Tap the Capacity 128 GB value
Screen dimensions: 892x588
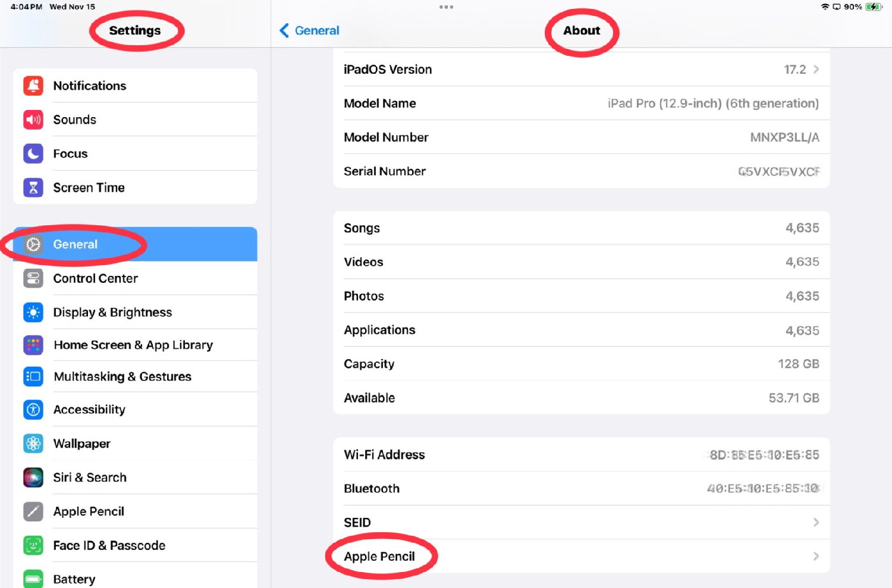[799, 364]
